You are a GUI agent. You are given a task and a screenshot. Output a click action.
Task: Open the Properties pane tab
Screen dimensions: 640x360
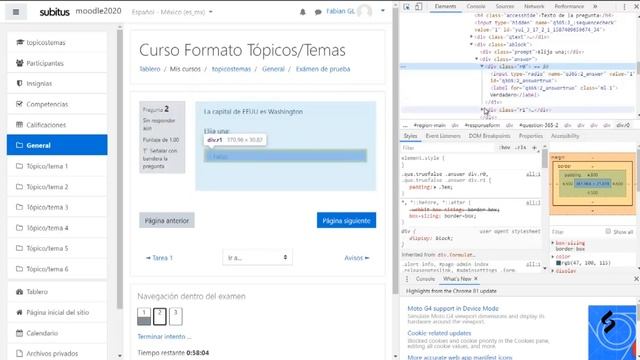click(x=531, y=136)
